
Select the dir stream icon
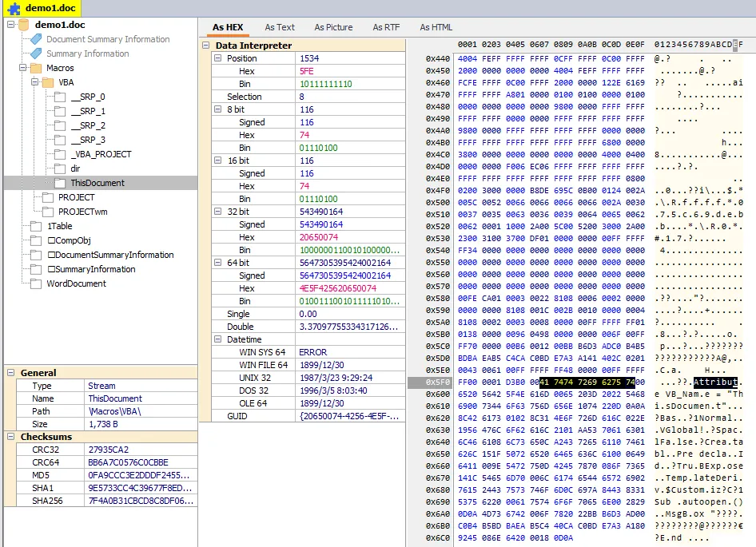click(60, 168)
